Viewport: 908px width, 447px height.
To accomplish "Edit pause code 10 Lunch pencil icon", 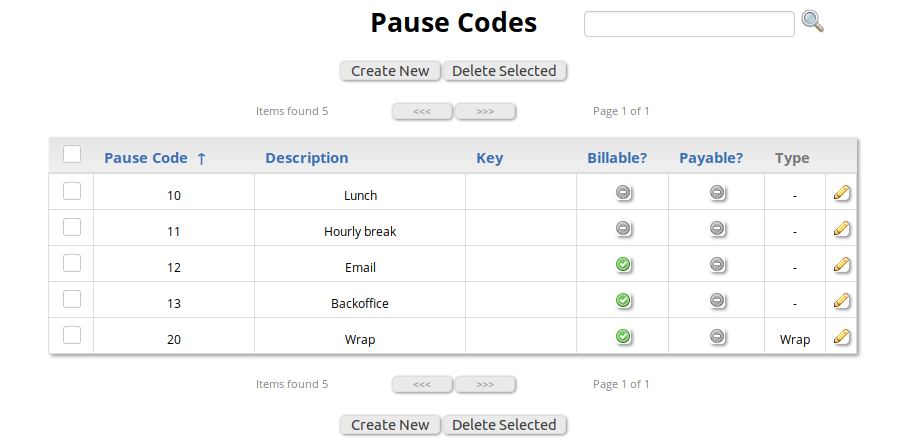I will pyautogui.click(x=842, y=193).
